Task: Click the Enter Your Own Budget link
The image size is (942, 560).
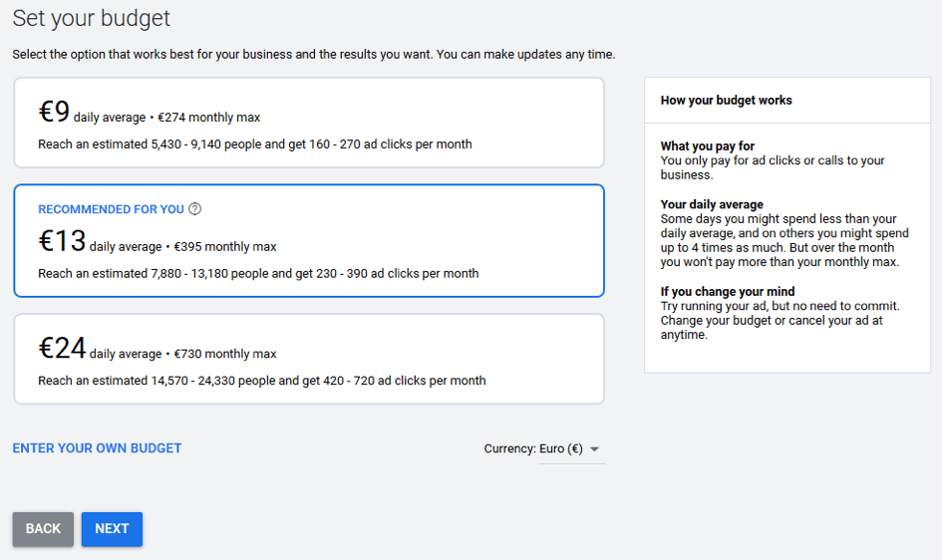Action: coord(97,448)
